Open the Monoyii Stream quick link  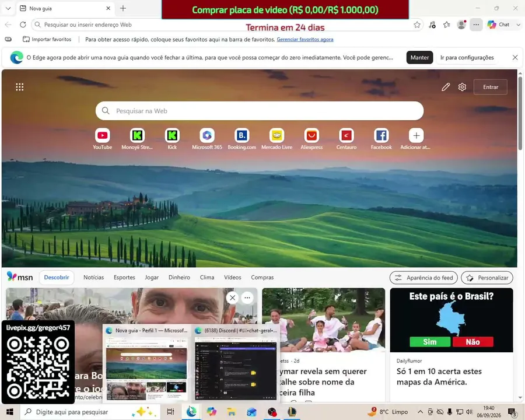137,139
